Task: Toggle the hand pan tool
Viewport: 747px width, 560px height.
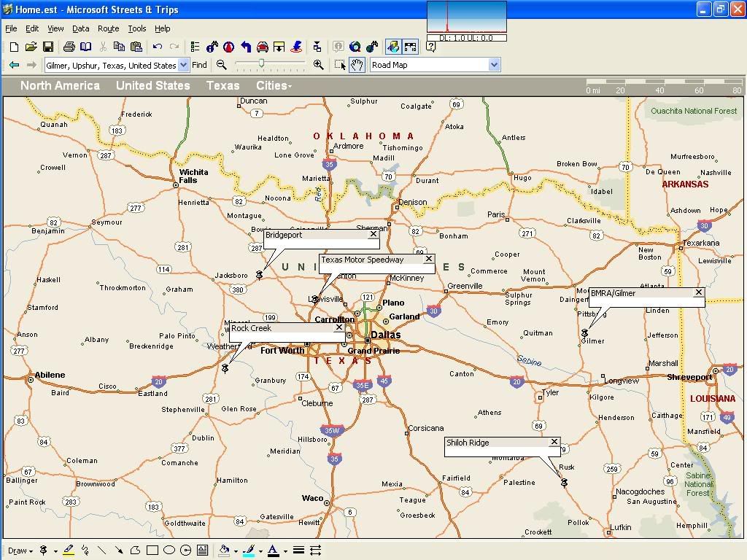Action: (357, 65)
